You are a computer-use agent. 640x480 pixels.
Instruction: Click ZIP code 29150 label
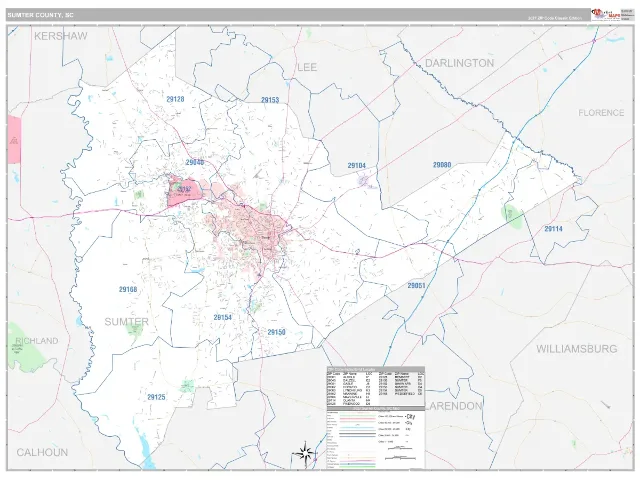[x=276, y=332]
